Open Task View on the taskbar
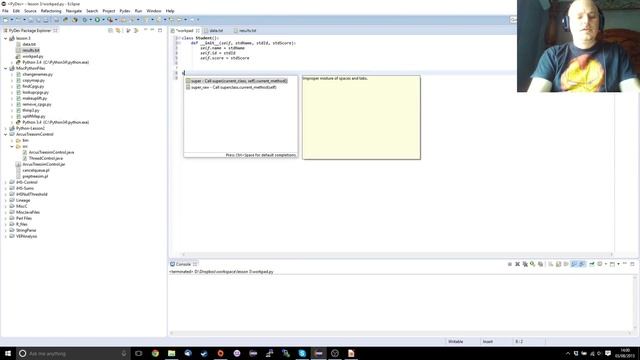The height and width of the screenshot is (360, 640). [x=139, y=353]
